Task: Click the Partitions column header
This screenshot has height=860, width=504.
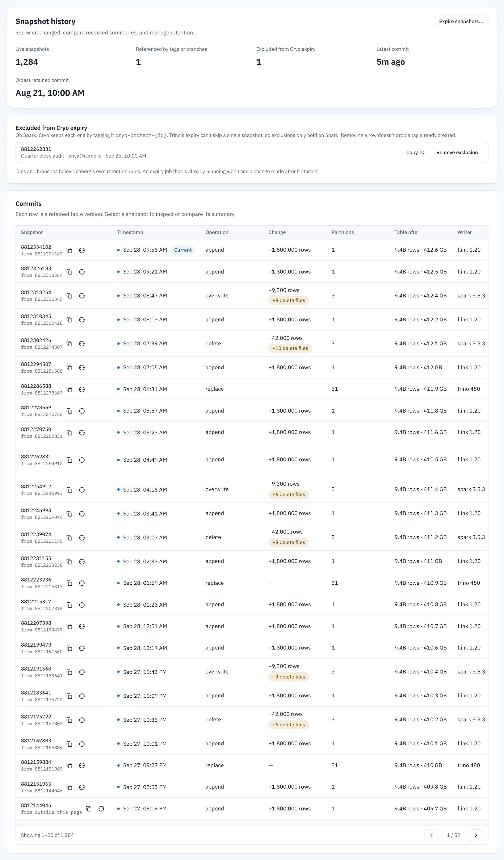Action: (343, 232)
